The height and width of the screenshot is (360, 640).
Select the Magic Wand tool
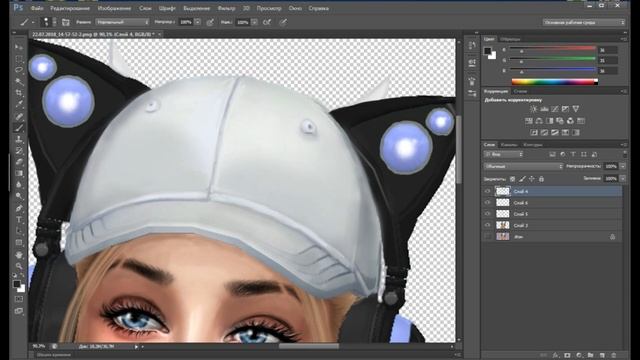pyautogui.click(x=19, y=82)
